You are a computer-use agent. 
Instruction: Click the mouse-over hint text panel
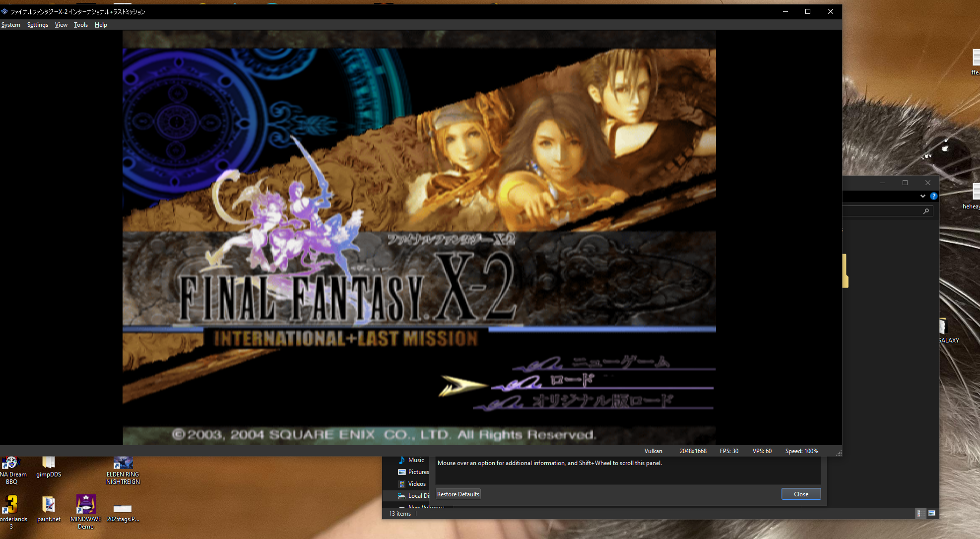pos(628,470)
